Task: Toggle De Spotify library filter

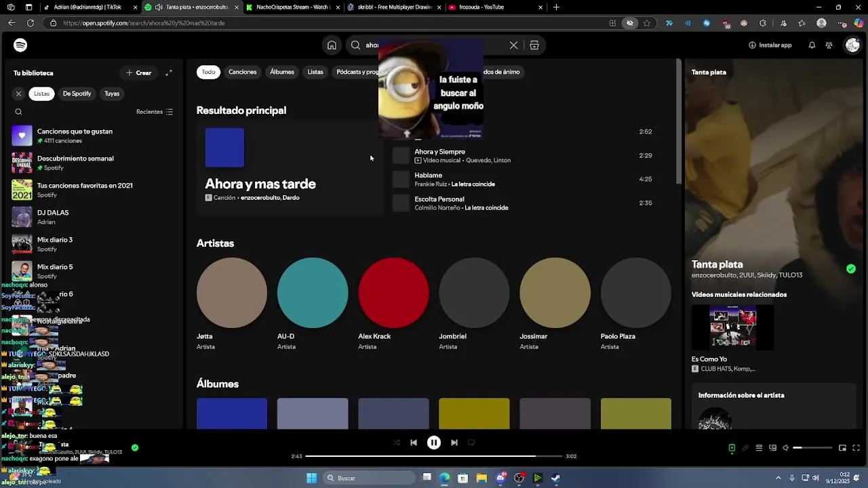Action: tap(77, 94)
